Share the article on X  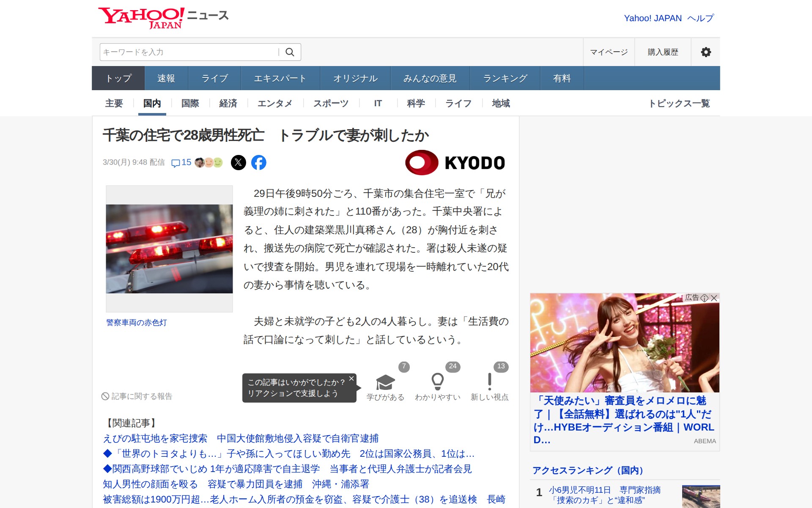click(x=239, y=162)
